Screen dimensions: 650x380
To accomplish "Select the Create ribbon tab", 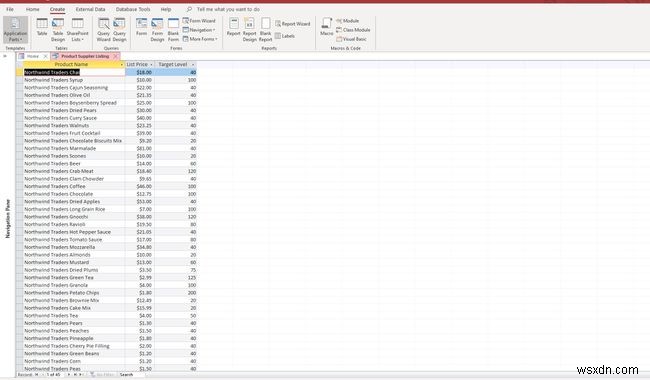I will [x=57, y=9].
